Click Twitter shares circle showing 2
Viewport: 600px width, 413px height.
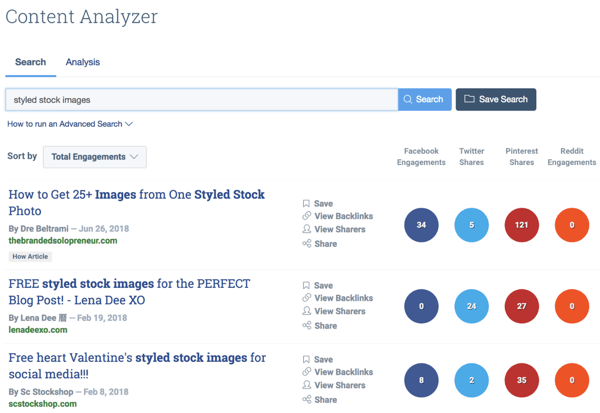coord(471,380)
